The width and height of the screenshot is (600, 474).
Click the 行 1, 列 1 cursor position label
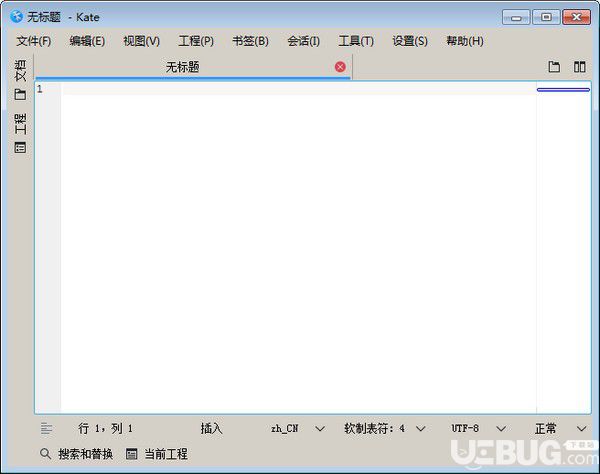point(106,428)
